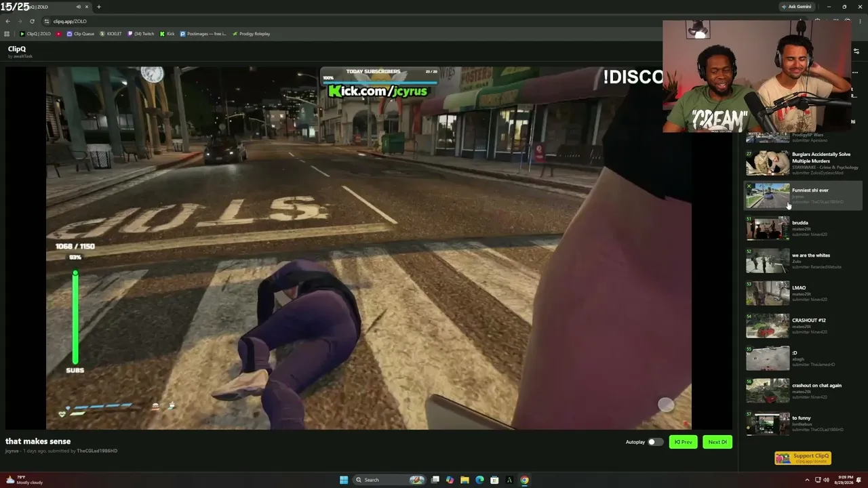Screen dimensions: 868x488
Task: Open the weather widget showing Mostly cloudy
Action: [x=24, y=480]
